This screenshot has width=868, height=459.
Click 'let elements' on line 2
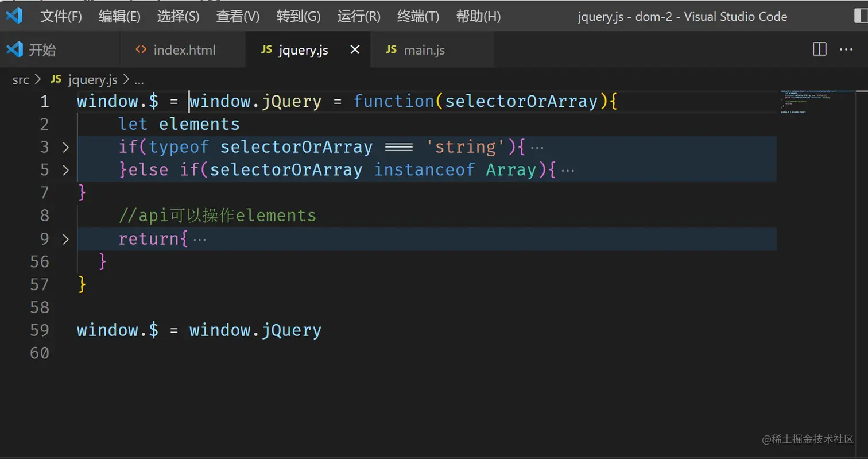(x=179, y=124)
